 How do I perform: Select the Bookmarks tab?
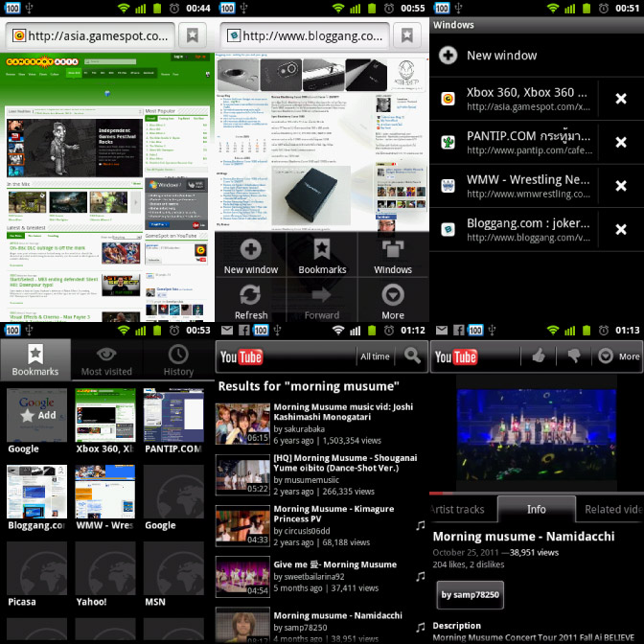35,359
